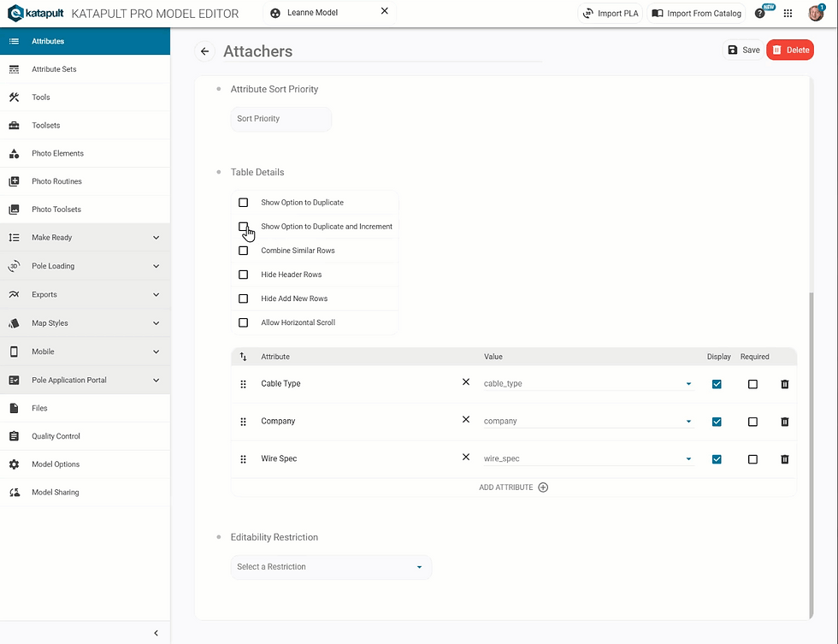Open the Select a Restriction dropdown
The width and height of the screenshot is (838, 644).
coord(331,567)
